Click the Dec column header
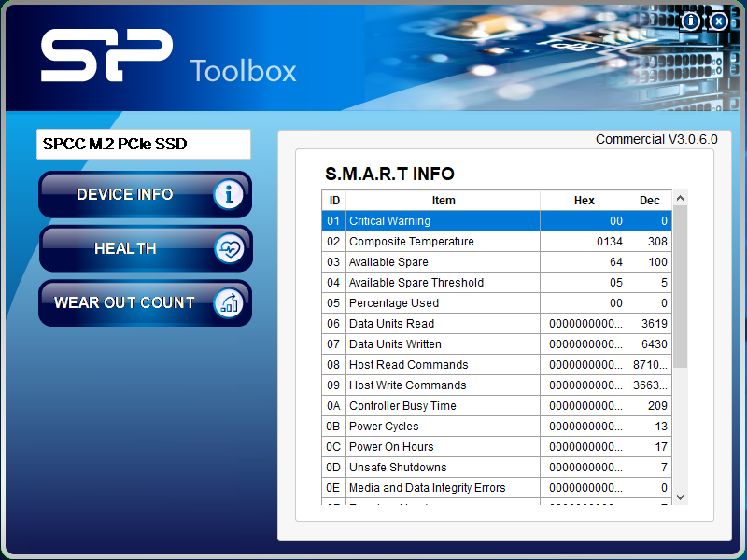Screen dimensions: 747x560 (649, 201)
